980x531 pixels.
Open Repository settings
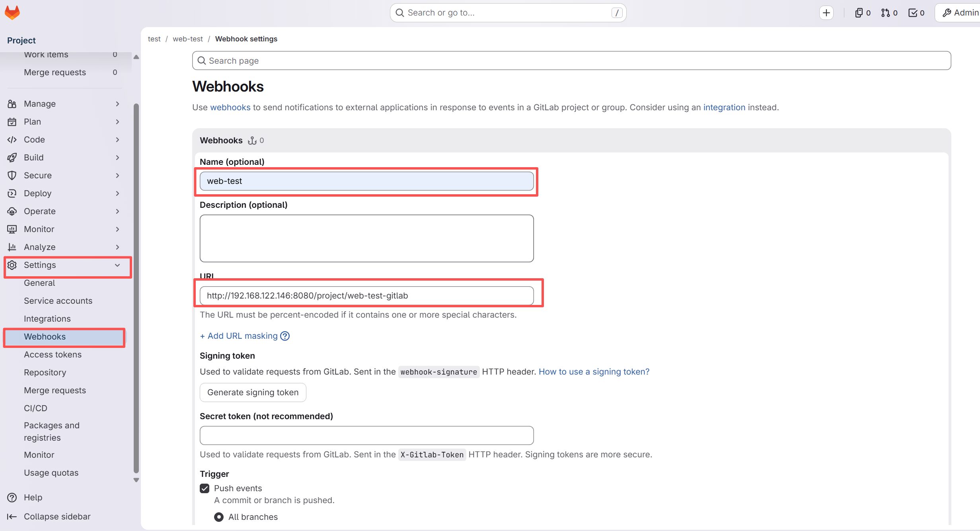click(x=45, y=373)
